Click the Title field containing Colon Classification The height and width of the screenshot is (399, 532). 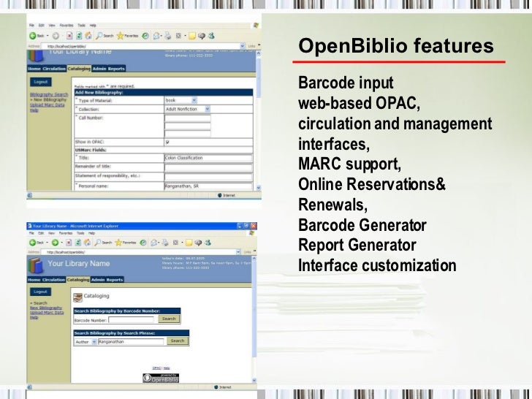pyautogui.click(x=208, y=158)
